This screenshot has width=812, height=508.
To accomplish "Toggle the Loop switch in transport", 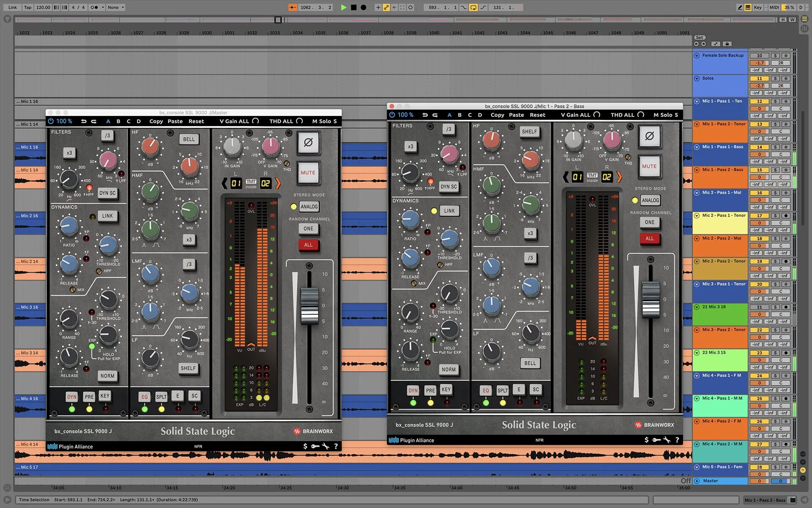I will (x=473, y=7).
